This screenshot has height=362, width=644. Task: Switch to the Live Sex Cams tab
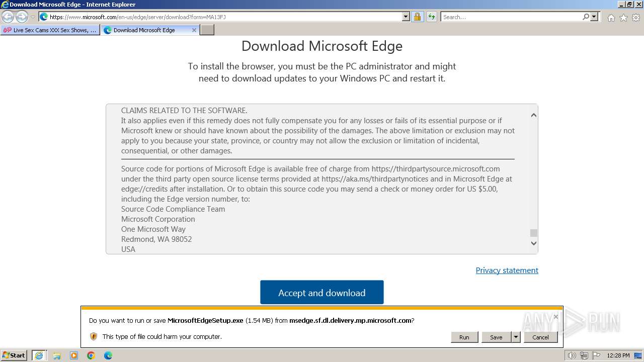click(x=50, y=30)
